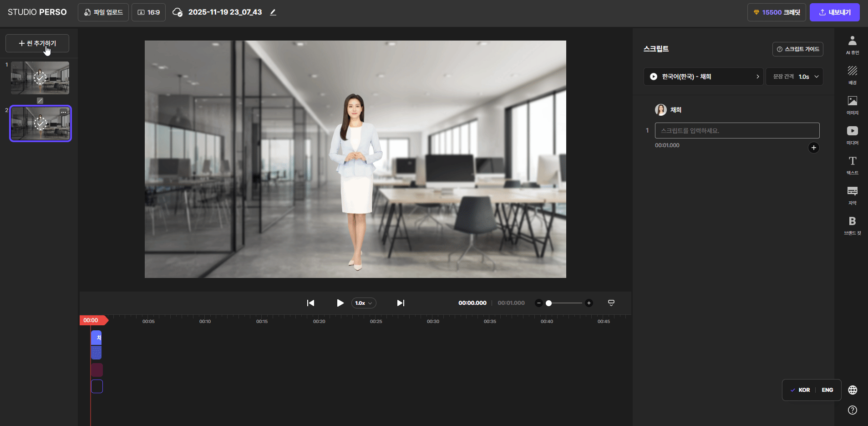The image size is (868, 426).
Task: Open the scene 2 more options menu
Action: pyautogui.click(x=64, y=112)
